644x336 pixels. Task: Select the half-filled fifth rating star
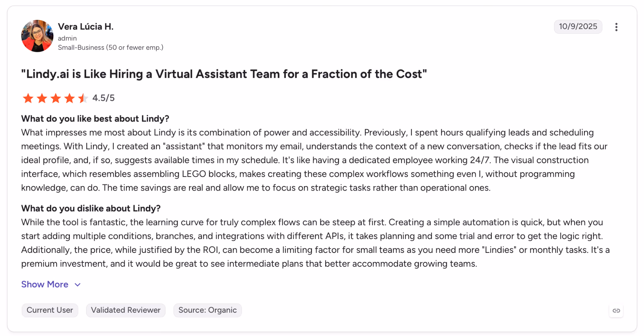[x=83, y=98]
